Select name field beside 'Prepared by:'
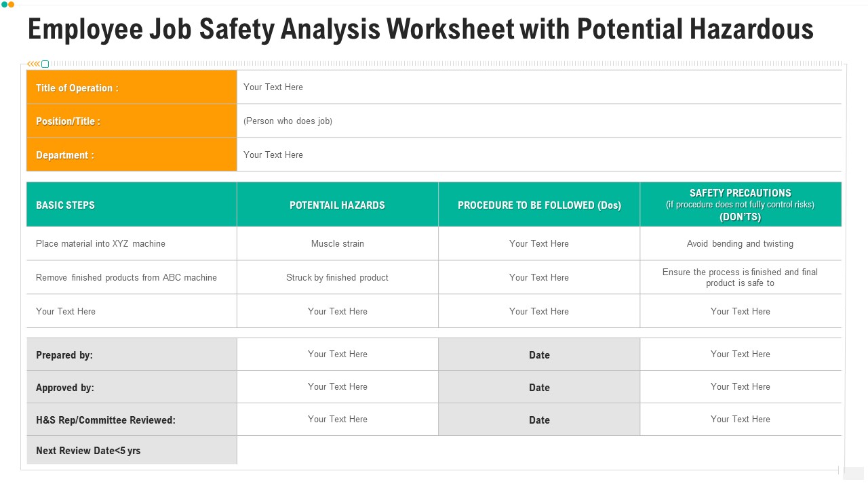Screen dimensions: 868x488 (x=338, y=354)
